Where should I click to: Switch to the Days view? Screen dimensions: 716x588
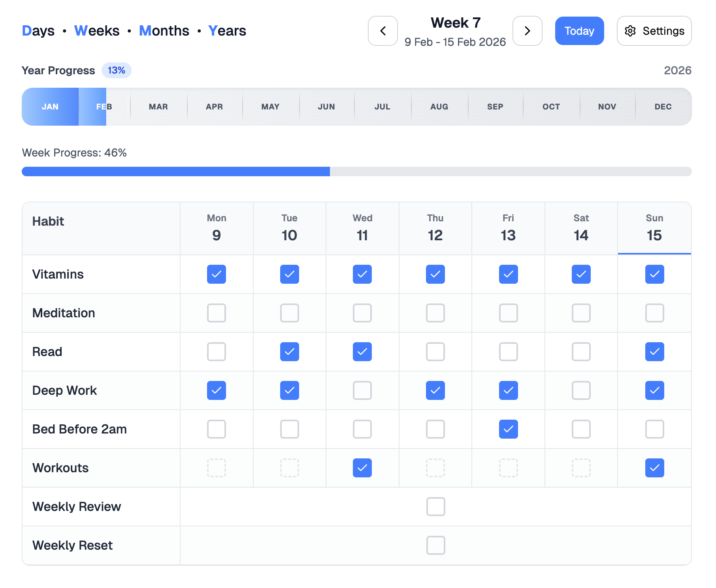(38, 30)
